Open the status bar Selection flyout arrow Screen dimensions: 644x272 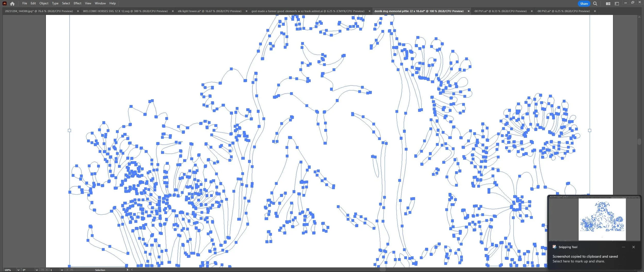pyautogui.click(x=128, y=270)
